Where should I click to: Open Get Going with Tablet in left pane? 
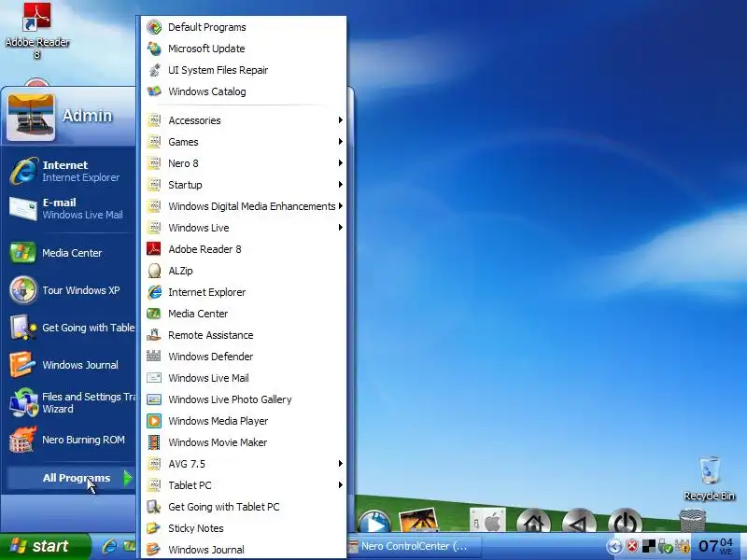coord(70,328)
